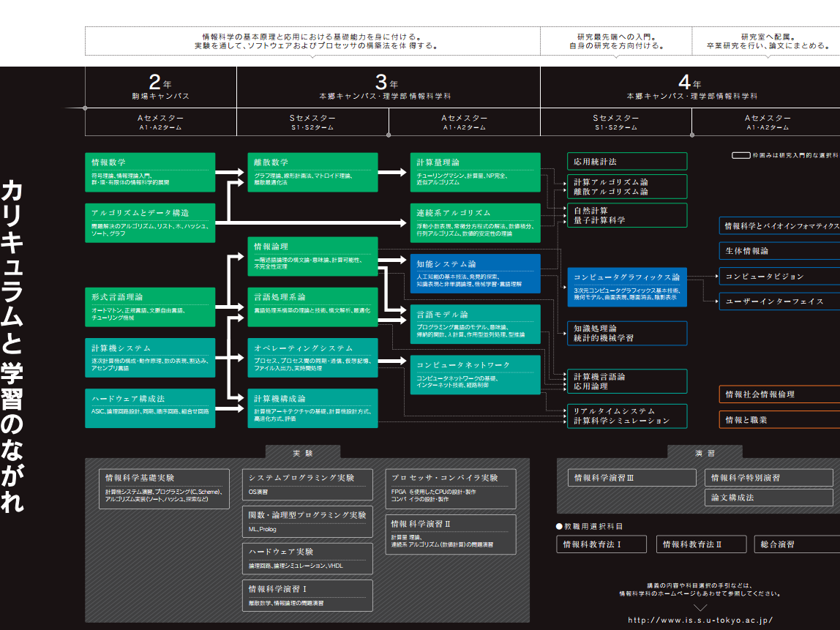Click the white outlined legend rectangle icon
This screenshot has width=840, height=630.
pyautogui.click(x=741, y=156)
